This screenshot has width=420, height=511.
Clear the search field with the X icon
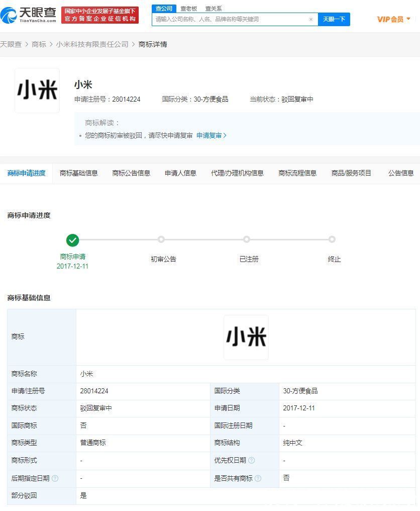pos(311,19)
